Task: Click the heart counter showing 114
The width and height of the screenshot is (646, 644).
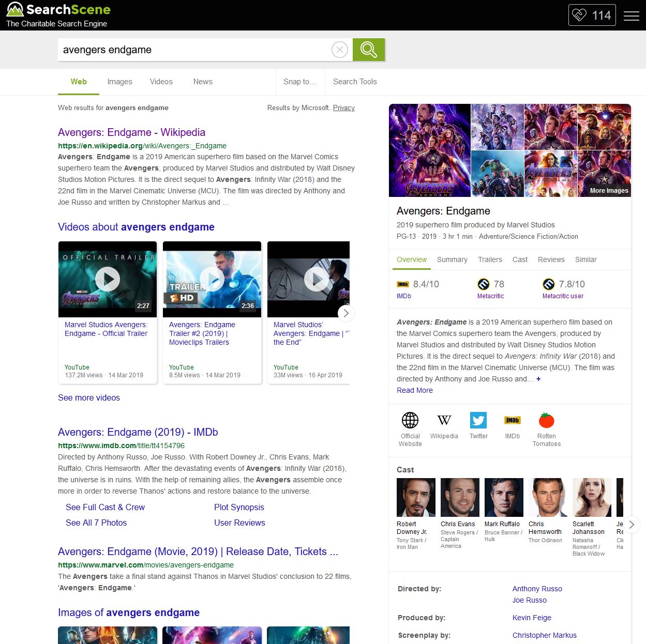Action: pyautogui.click(x=592, y=16)
